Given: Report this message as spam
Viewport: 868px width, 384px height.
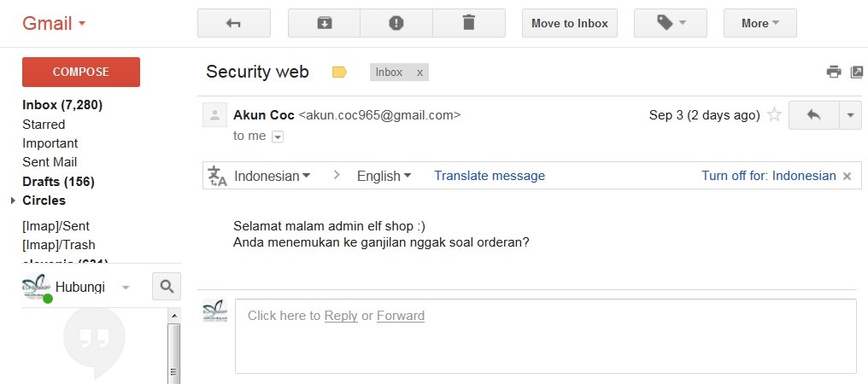Looking at the screenshot, I should pyautogui.click(x=396, y=23).
